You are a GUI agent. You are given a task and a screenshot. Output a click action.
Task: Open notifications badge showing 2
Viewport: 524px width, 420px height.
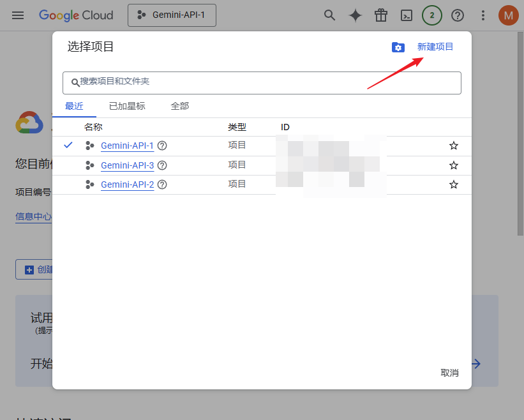click(x=431, y=15)
